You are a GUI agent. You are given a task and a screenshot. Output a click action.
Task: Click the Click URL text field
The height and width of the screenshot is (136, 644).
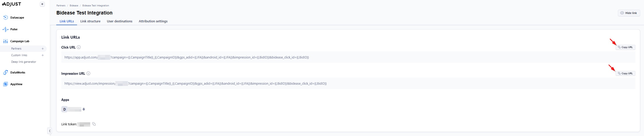coord(348,57)
